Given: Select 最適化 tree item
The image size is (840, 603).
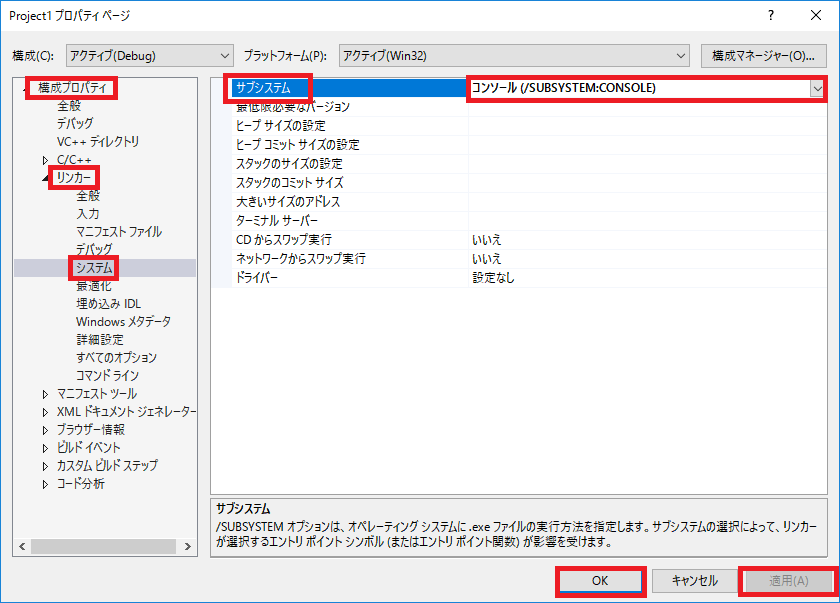Looking at the screenshot, I should [94, 286].
